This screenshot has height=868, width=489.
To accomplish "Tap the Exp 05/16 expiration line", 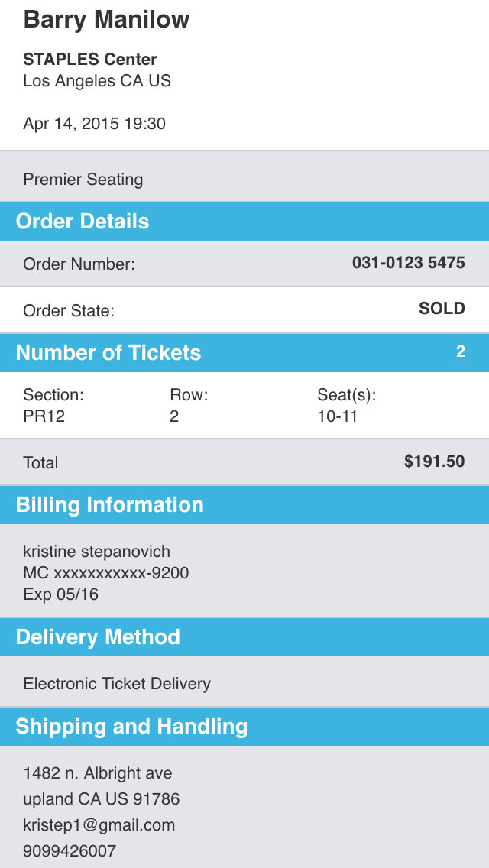I will click(x=61, y=594).
